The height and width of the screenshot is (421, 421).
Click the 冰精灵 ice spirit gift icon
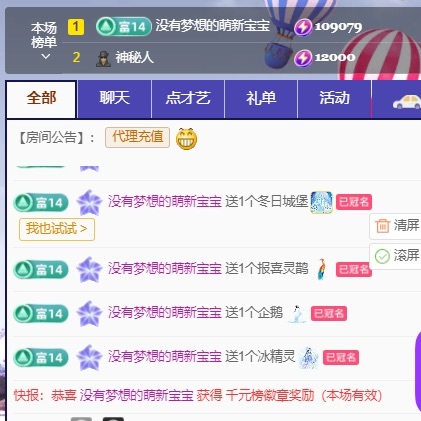[x=309, y=358]
